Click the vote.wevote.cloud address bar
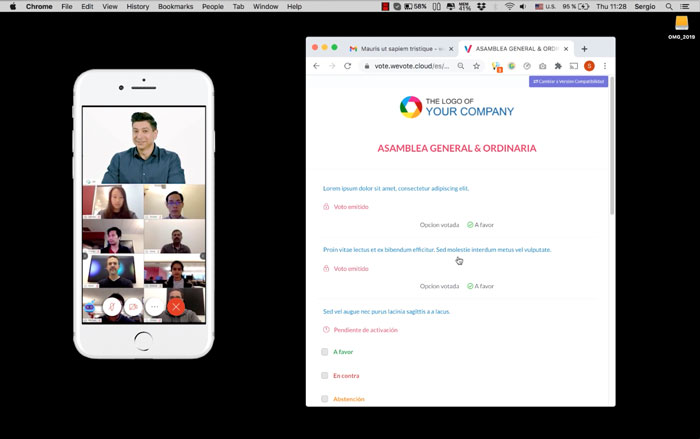Screen dimensions: 700x439 [412, 66]
